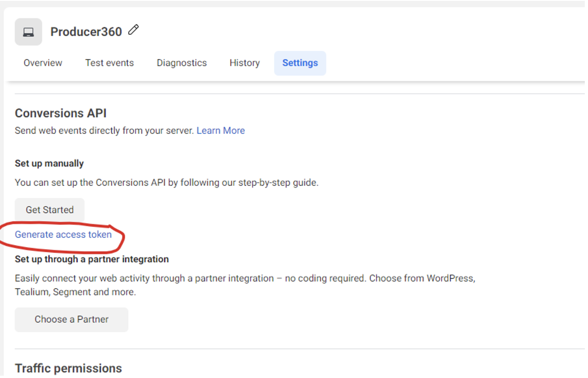Click the Producer360 title text

pyautogui.click(x=86, y=31)
